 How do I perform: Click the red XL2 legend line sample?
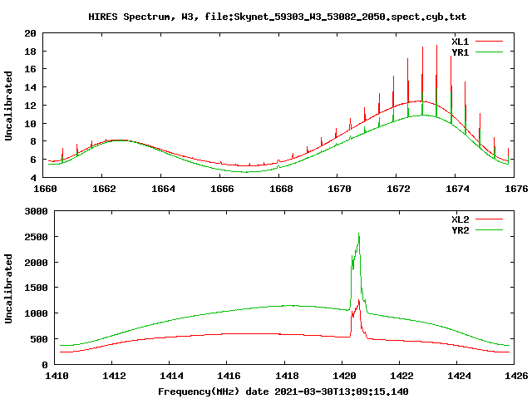489,219
